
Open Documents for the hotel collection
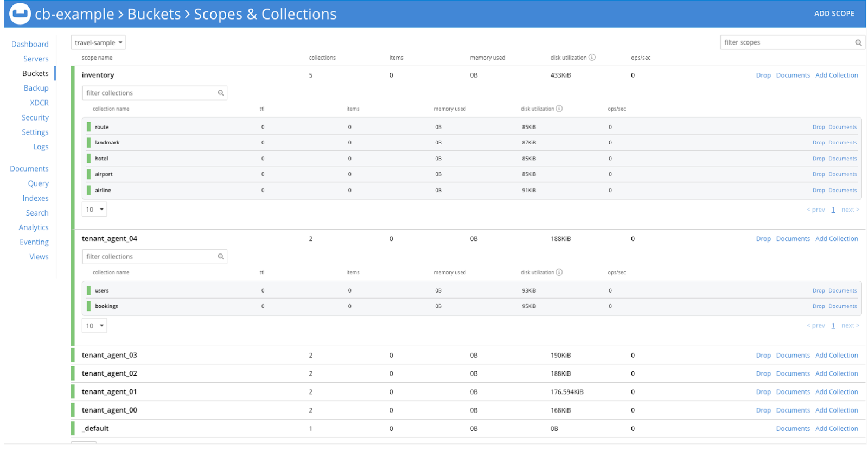(x=843, y=159)
